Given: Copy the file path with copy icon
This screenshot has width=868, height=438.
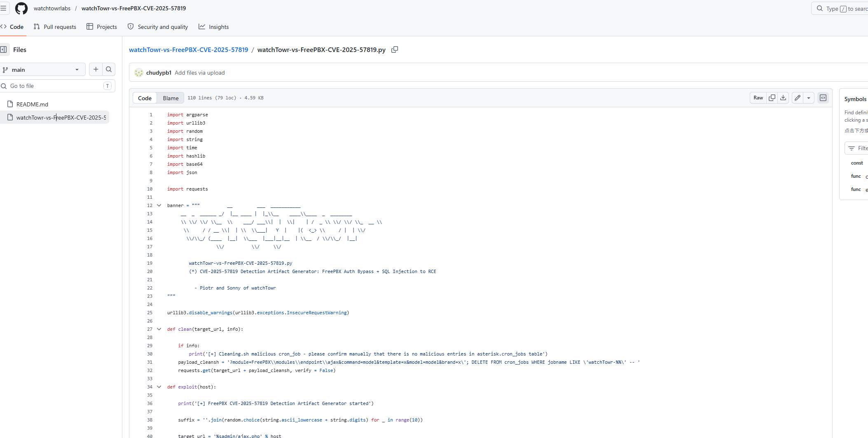Looking at the screenshot, I should tap(395, 49).
